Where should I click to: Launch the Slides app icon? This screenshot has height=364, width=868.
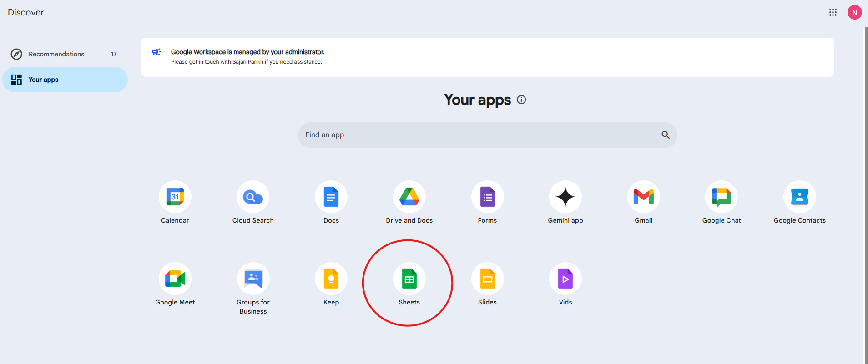tap(488, 279)
